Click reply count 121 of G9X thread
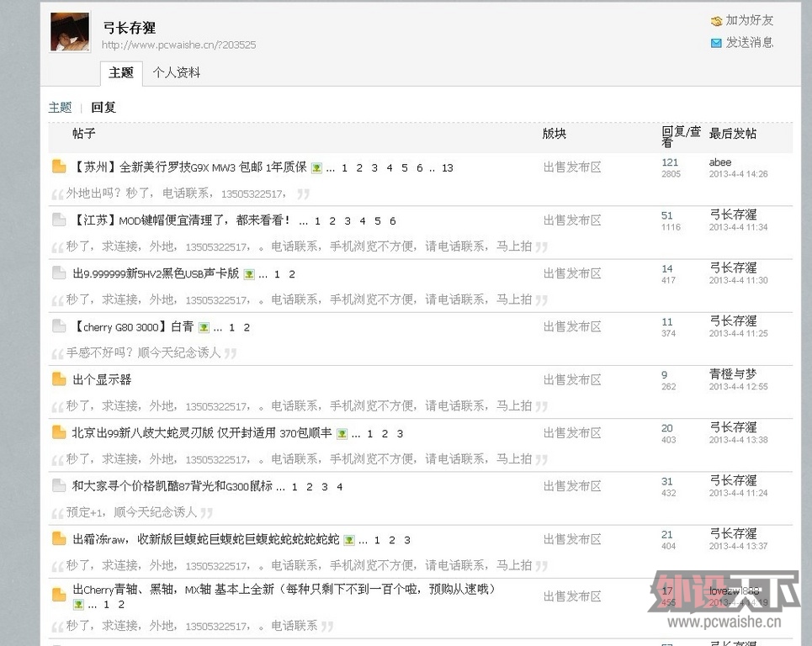Viewport: 812px width, 646px height. click(x=670, y=162)
